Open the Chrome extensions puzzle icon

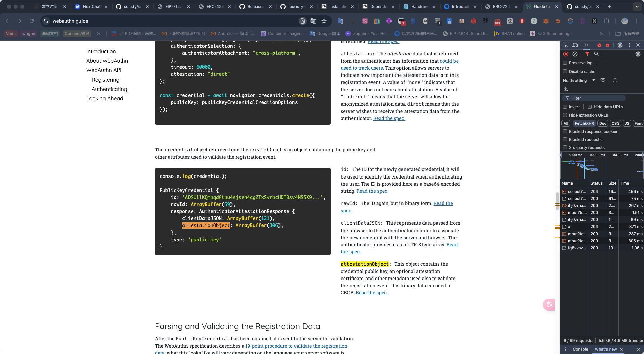[x=606, y=21]
